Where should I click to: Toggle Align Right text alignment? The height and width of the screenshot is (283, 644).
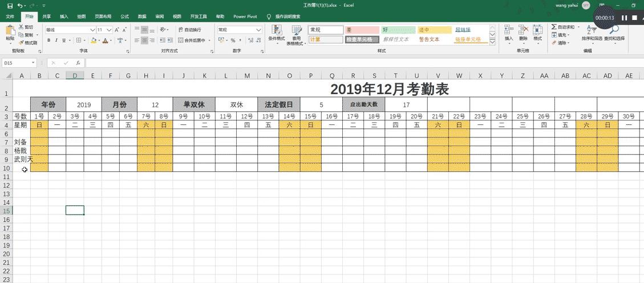pos(152,41)
